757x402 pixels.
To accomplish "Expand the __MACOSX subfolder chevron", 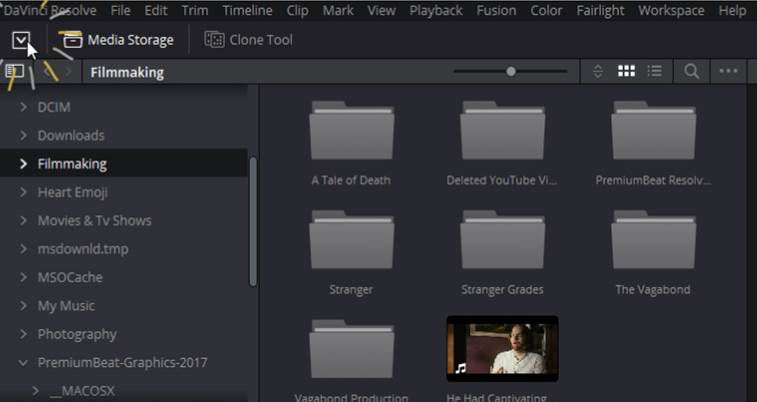I will point(35,390).
